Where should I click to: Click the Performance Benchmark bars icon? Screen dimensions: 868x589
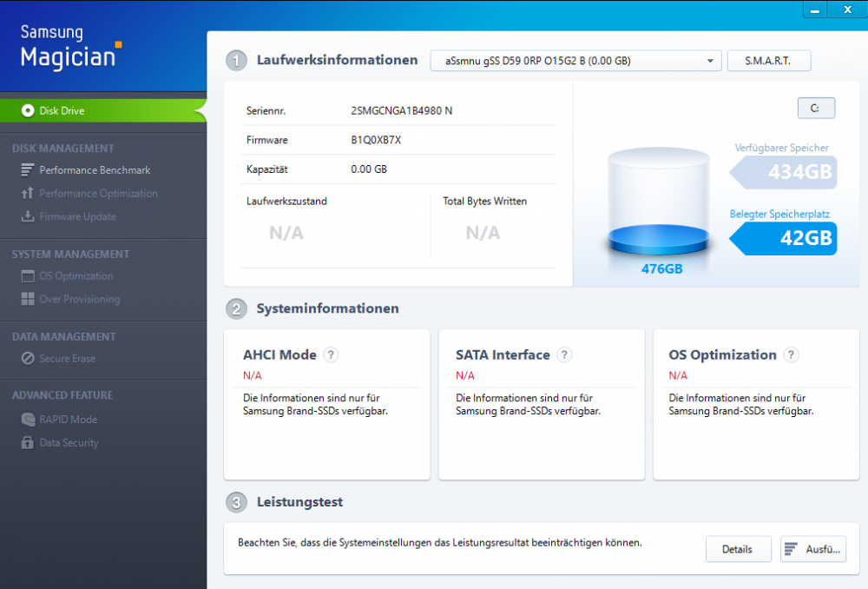pos(28,170)
